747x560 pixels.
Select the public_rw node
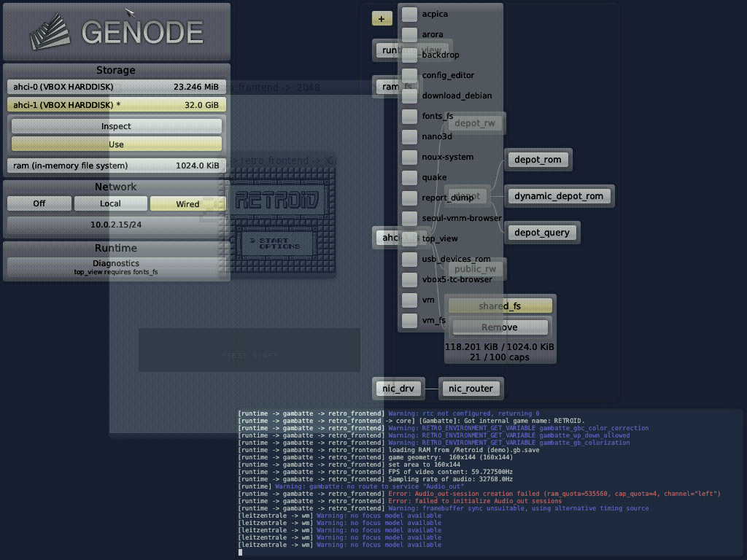tap(475, 269)
